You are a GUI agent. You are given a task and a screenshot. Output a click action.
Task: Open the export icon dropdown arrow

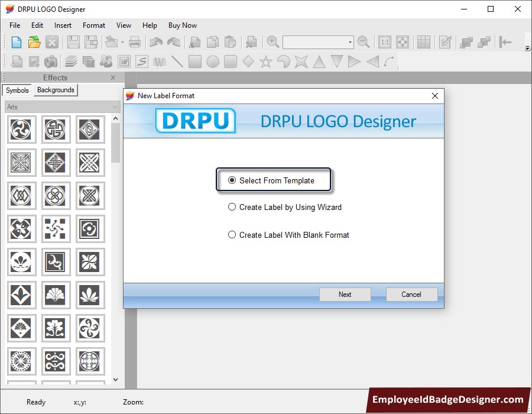pyautogui.click(x=122, y=43)
